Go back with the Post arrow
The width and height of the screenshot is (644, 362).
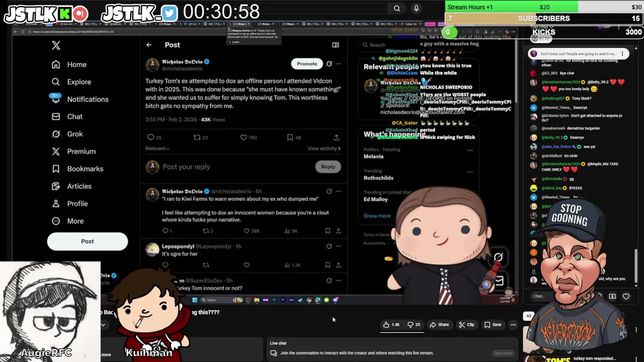coord(149,45)
